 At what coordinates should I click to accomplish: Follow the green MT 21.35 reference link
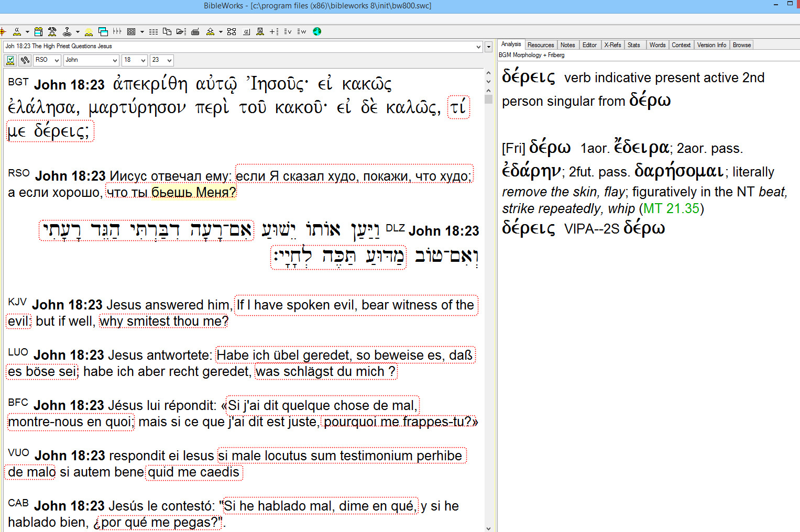click(671, 208)
